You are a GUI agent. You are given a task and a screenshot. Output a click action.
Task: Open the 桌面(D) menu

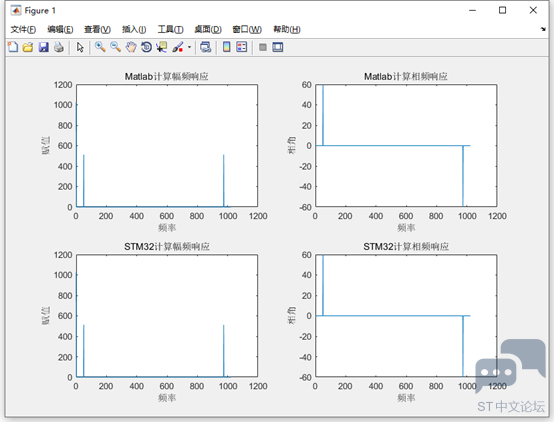click(208, 29)
